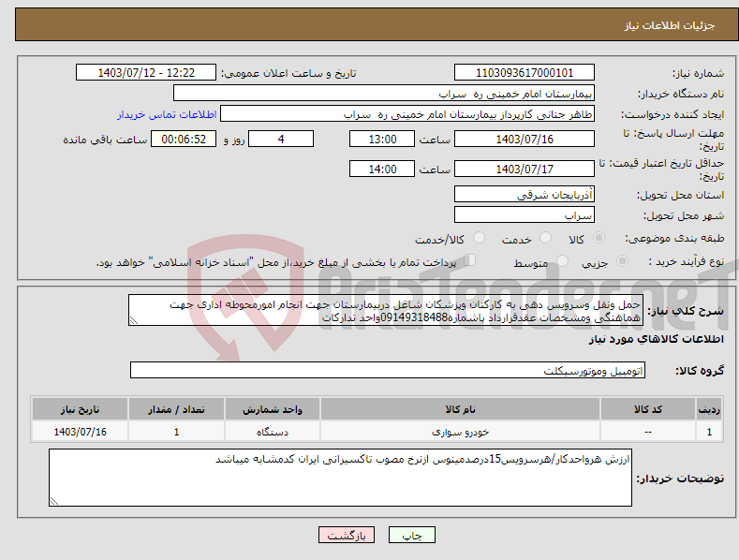739x560 pixels.
Task: Click the گروه کالا label
Action: coord(700,371)
